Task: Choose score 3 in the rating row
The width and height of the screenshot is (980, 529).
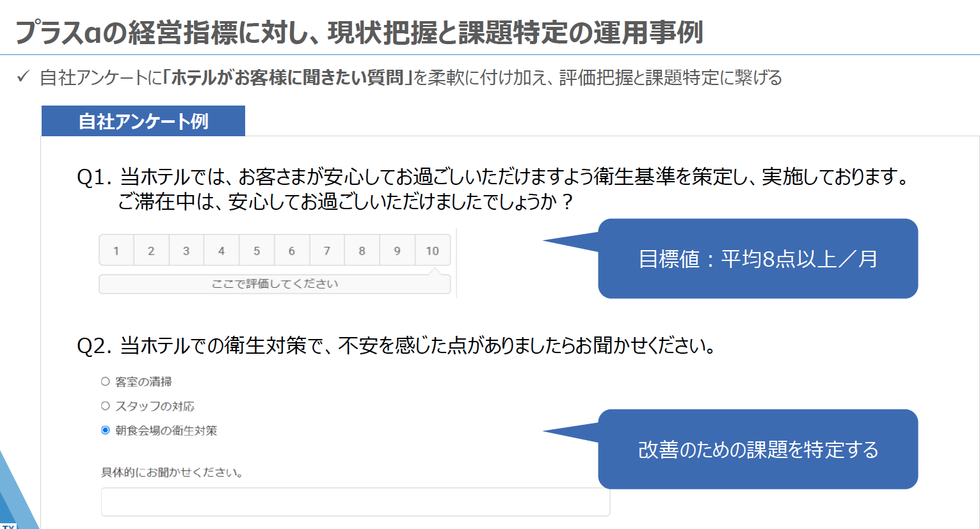Action: point(186,250)
